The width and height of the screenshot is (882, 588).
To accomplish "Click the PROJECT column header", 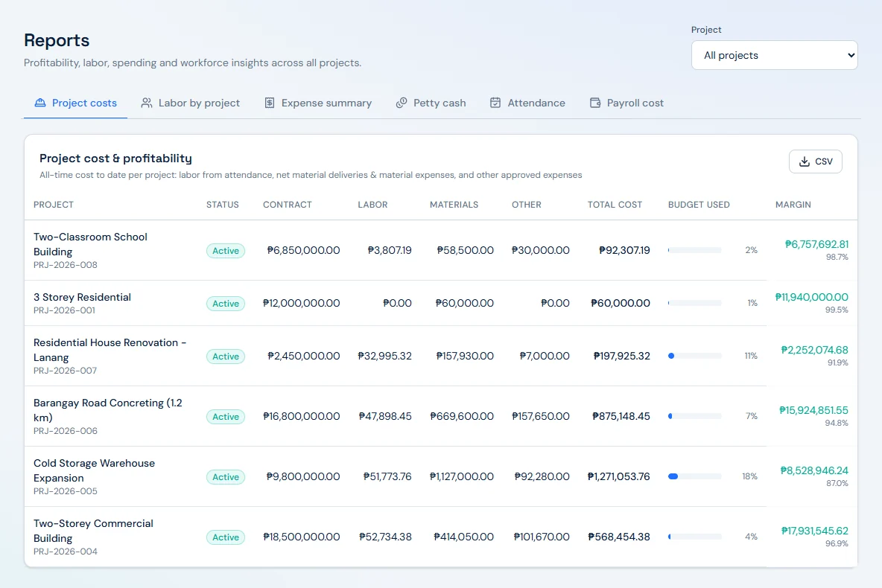I will (x=54, y=205).
